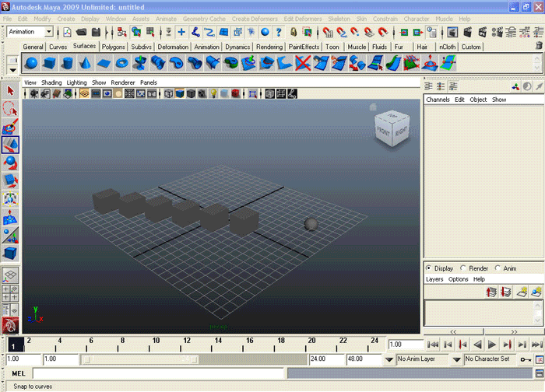
Task: Open the Renderer viewport menu
Action: coord(123,82)
